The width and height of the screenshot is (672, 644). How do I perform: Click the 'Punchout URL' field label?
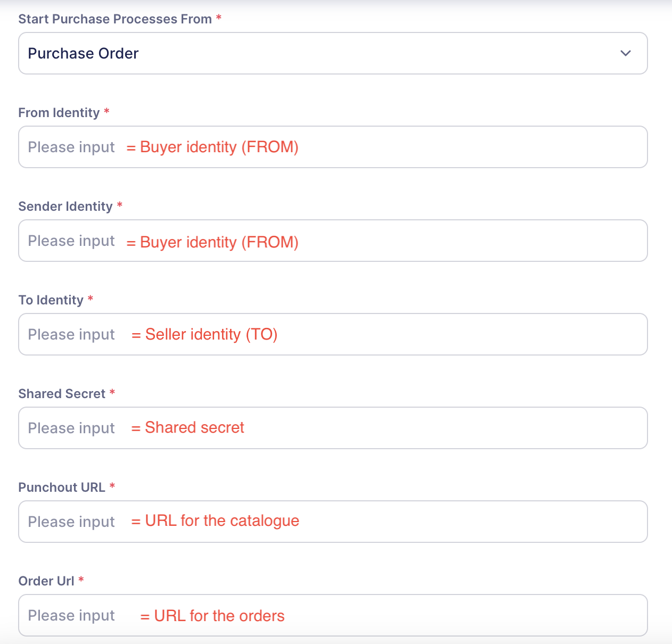pyautogui.click(x=62, y=488)
